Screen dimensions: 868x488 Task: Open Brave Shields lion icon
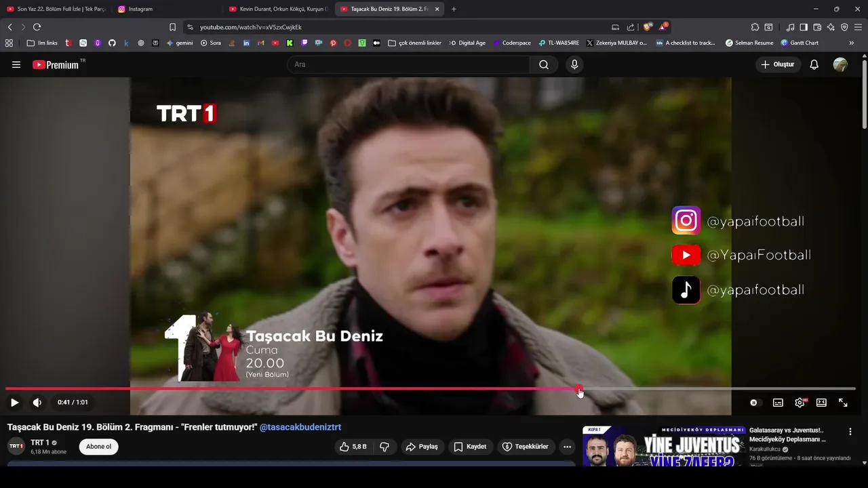(x=648, y=27)
